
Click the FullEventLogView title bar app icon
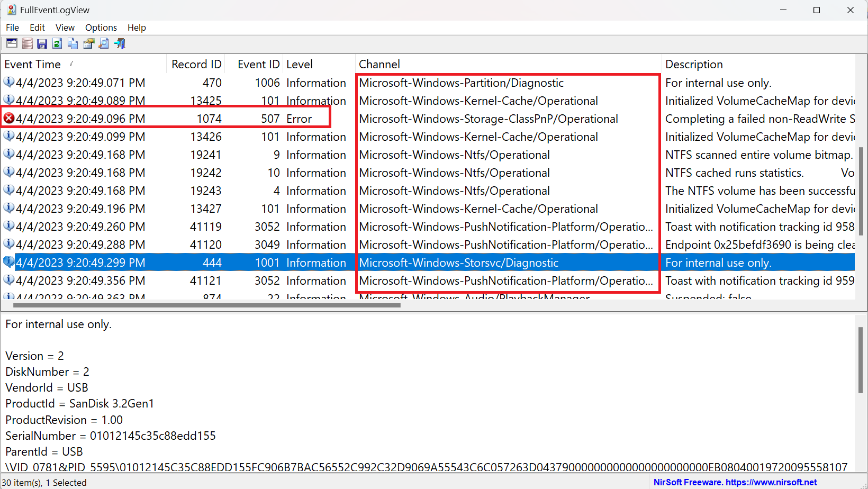12,10
